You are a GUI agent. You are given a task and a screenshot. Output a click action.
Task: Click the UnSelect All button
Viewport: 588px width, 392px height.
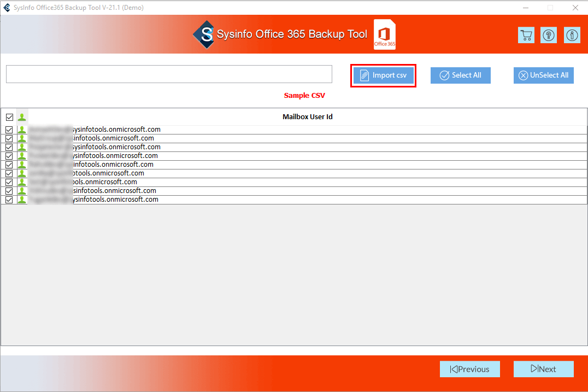tap(543, 75)
